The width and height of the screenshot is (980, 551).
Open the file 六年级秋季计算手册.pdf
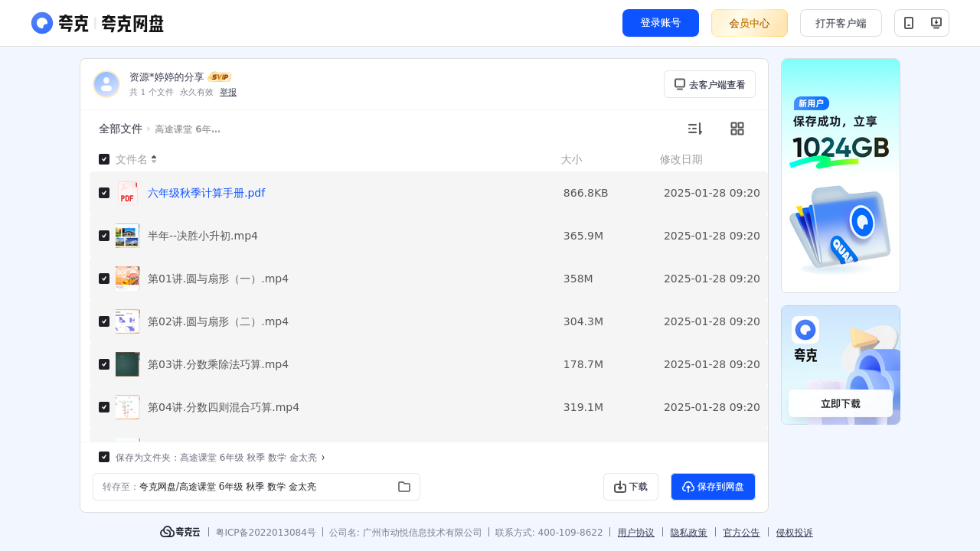[207, 193]
